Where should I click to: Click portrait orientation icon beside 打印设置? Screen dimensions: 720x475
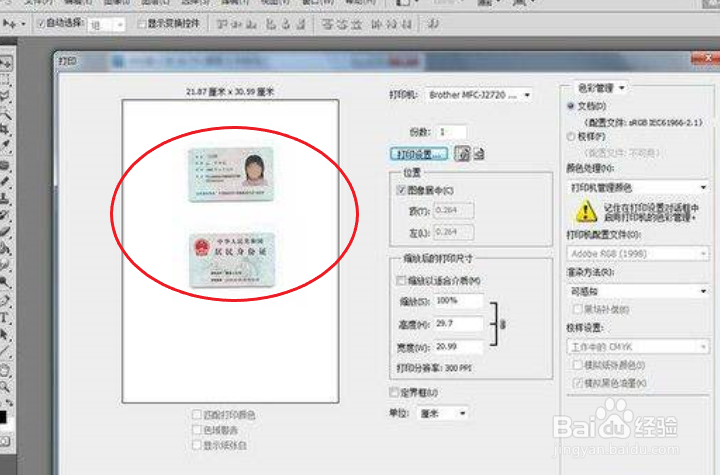point(462,153)
